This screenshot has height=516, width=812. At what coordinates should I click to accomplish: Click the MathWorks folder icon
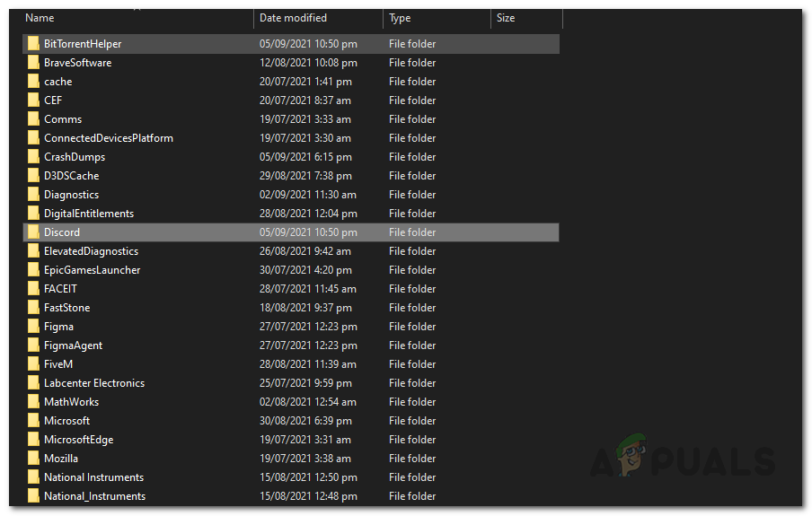tap(33, 402)
